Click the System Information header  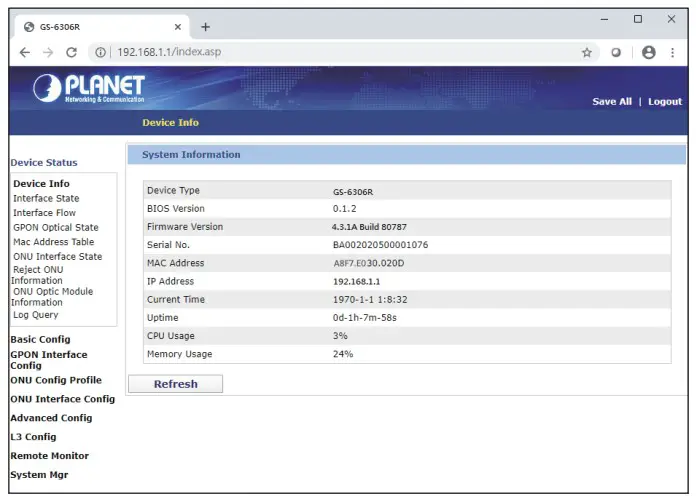[407, 155]
